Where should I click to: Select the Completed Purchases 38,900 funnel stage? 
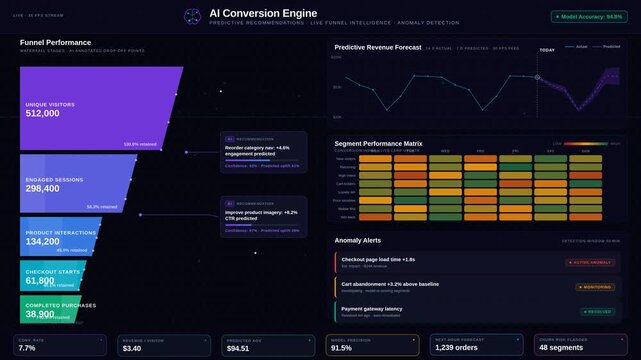point(50,309)
